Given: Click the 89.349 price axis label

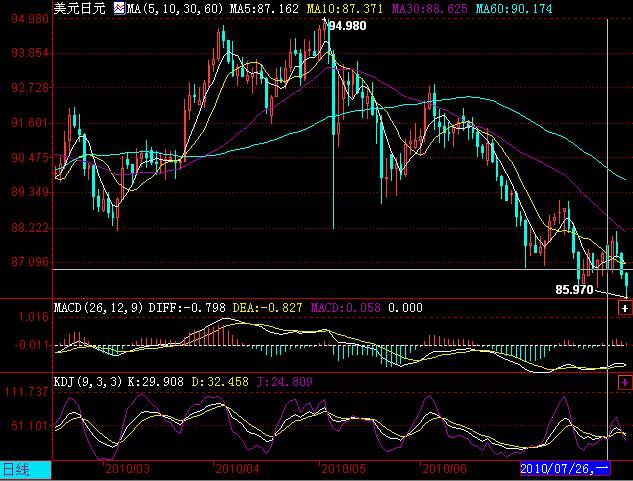Looking at the screenshot, I should 30,192.
